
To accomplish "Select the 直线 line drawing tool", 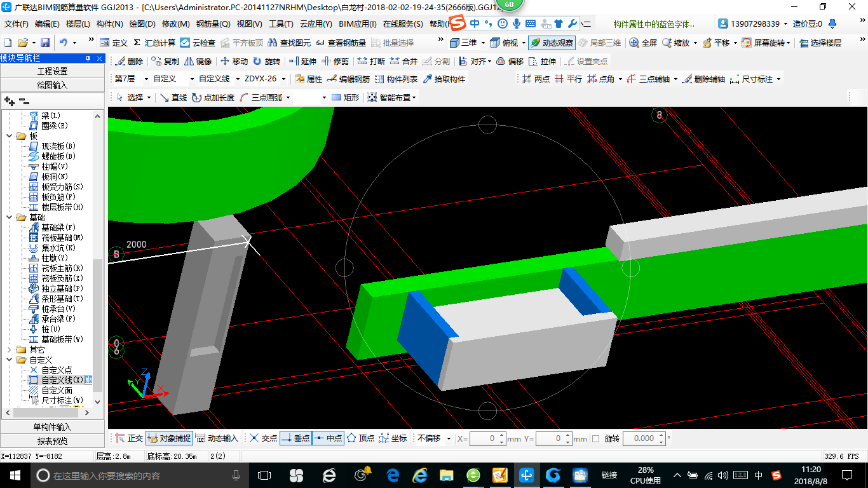I will click(x=173, y=97).
